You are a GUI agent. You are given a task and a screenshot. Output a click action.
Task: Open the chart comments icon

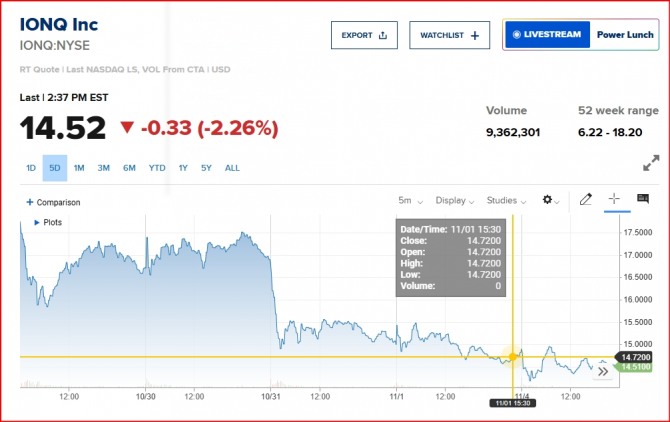tap(643, 200)
